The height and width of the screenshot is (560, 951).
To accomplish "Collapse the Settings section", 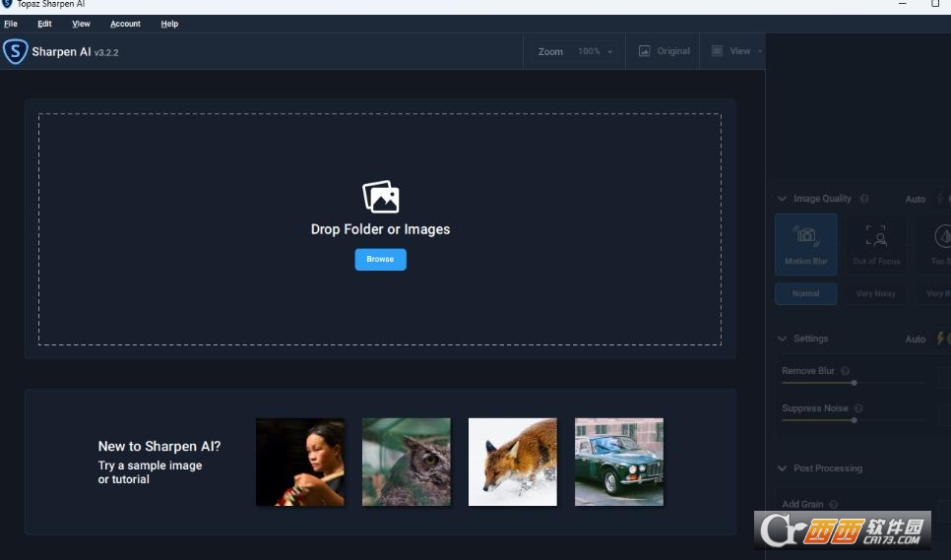I will click(782, 339).
